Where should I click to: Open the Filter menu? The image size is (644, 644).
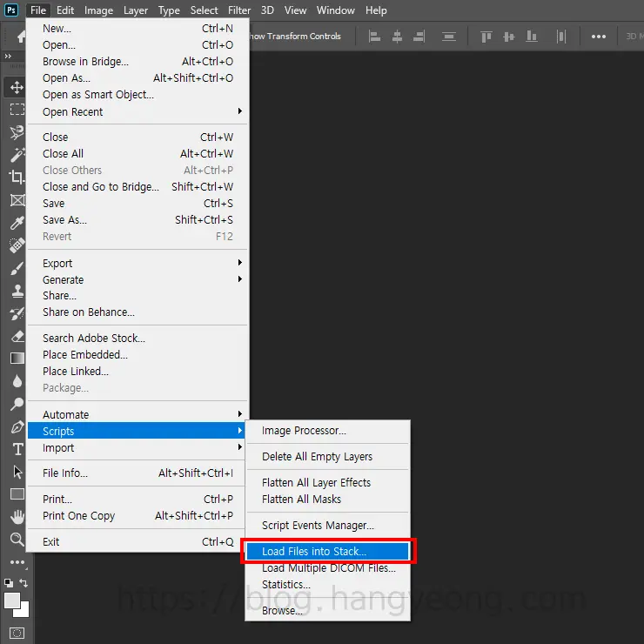[x=239, y=10]
